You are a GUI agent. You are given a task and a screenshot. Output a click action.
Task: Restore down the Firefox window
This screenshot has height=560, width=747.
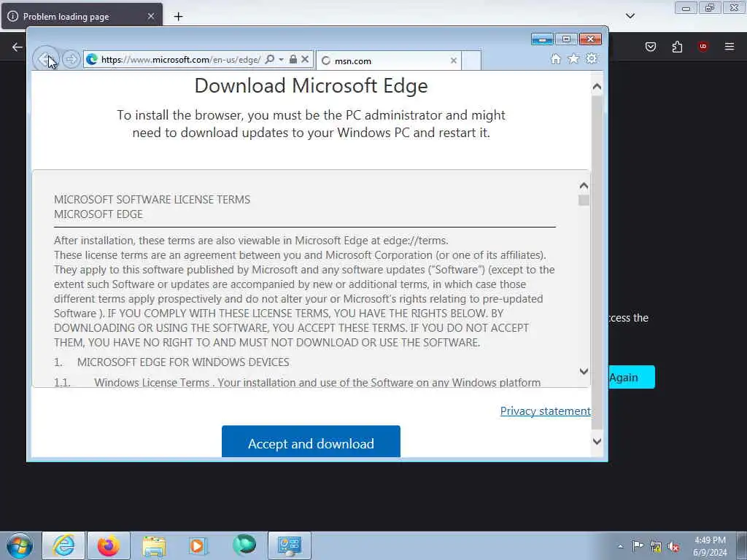coord(710,8)
